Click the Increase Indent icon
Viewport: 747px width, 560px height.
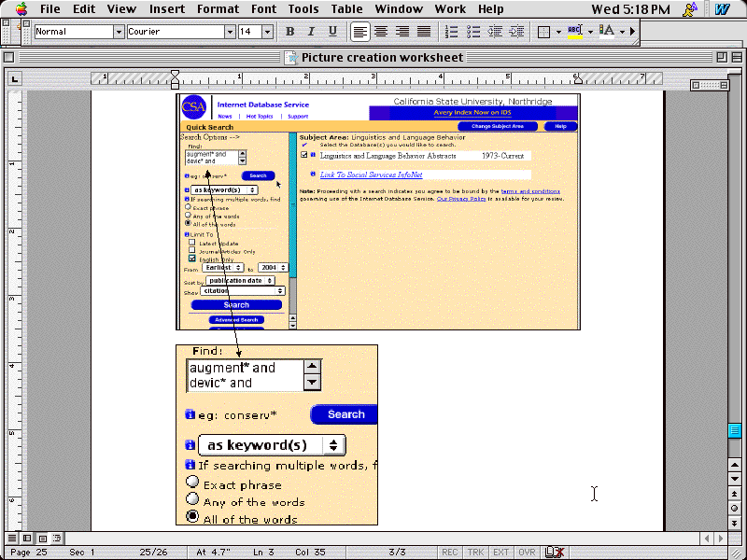(516, 32)
